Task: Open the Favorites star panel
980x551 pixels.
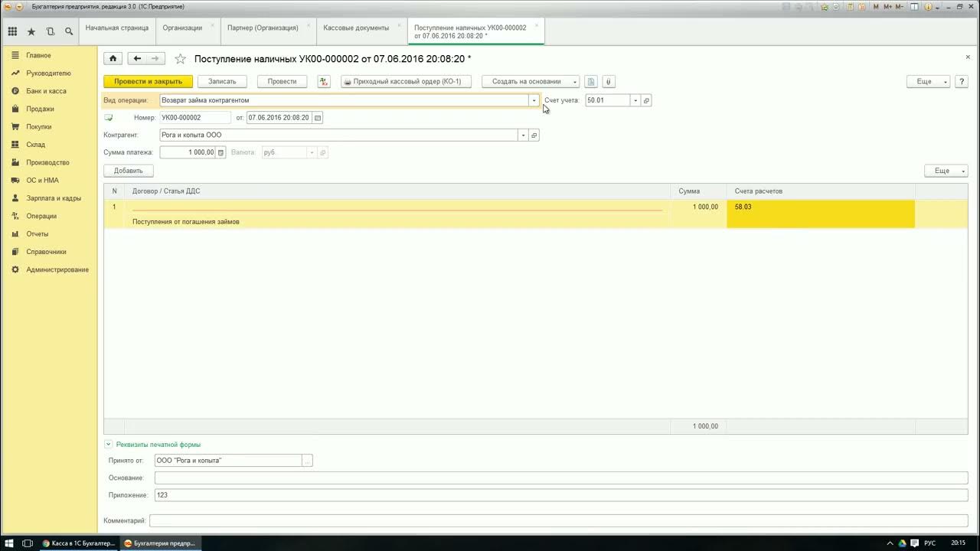Action: 31,31
